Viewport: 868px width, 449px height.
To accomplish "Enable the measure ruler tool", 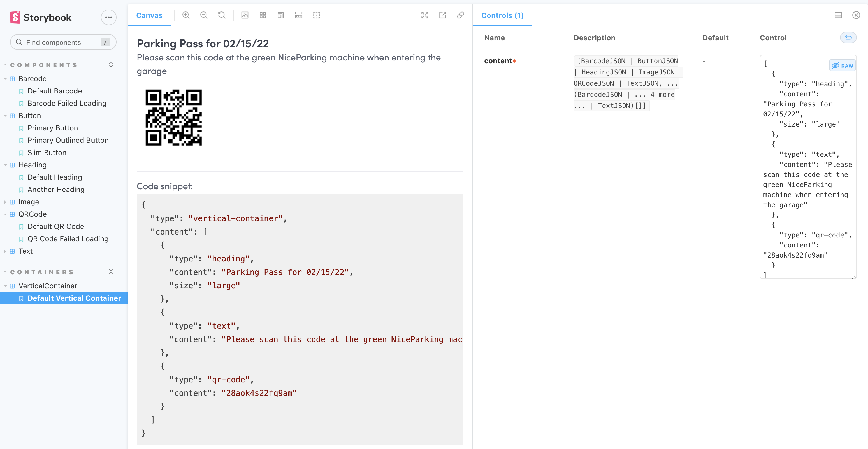I will point(299,15).
